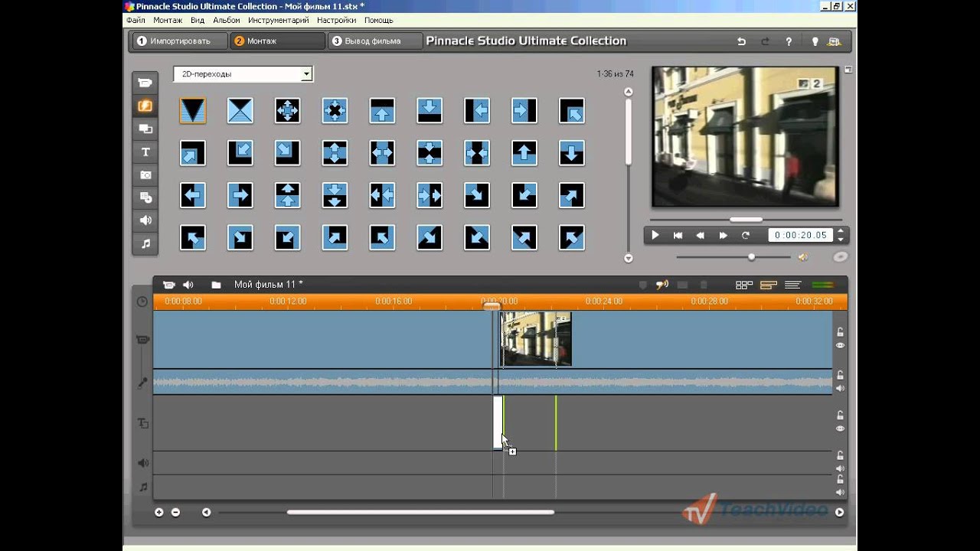
Task: Click the light bulb tips icon
Action: [815, 41]
